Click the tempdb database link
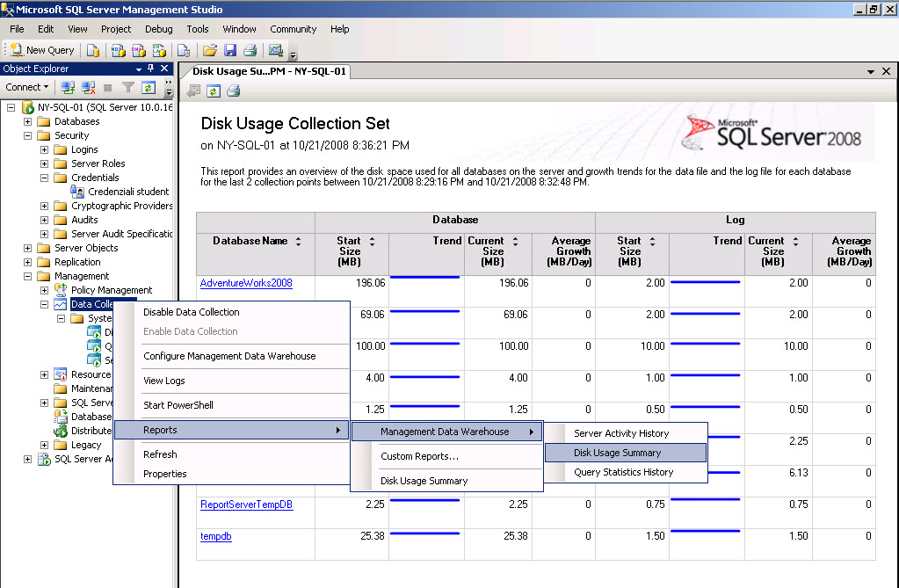The width and height of the screenshot is (899, 588). (215, 536)
